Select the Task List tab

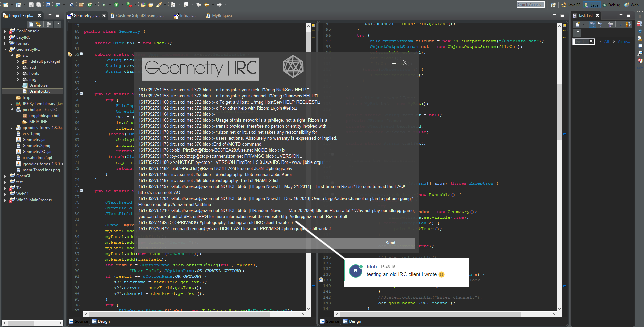tap(586, 16)
